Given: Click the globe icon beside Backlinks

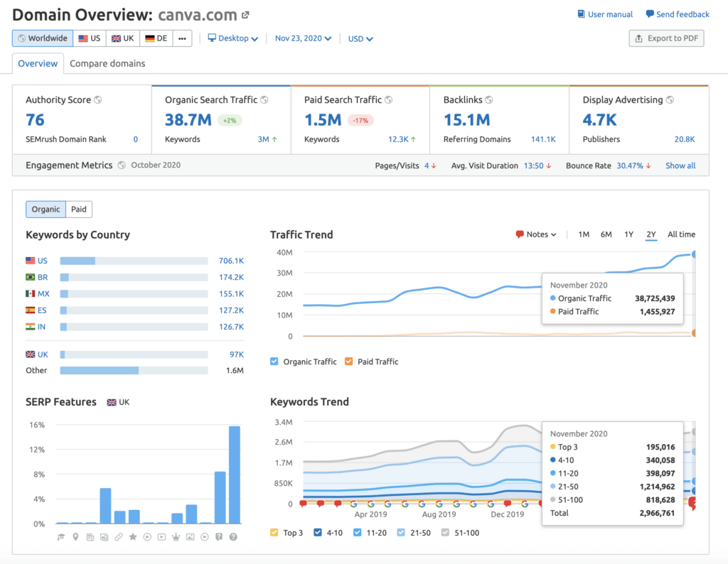Looking at the screenshot, I should tap(489, 99).
